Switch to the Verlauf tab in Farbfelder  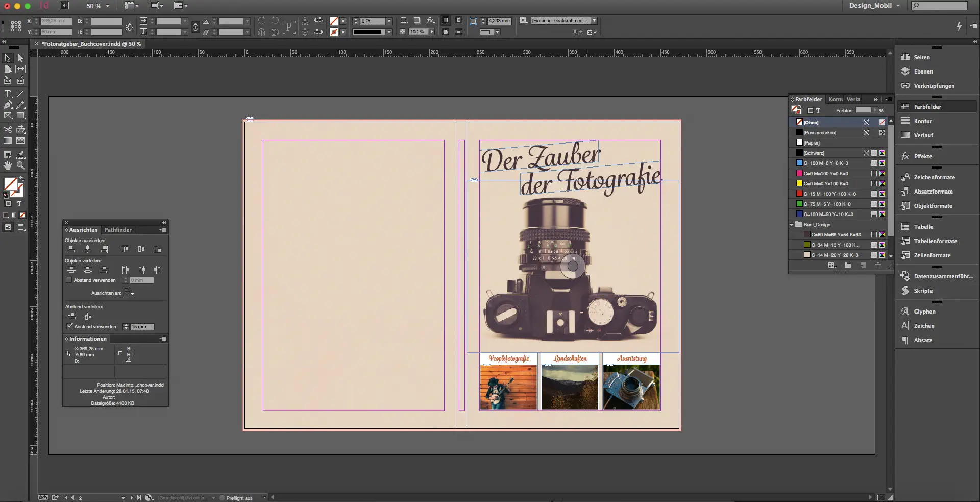(x=854, y=99)
